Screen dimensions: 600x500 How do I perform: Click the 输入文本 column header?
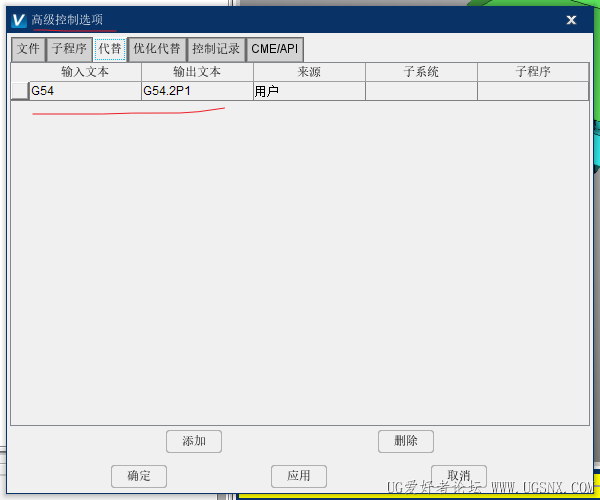point(85,72)
